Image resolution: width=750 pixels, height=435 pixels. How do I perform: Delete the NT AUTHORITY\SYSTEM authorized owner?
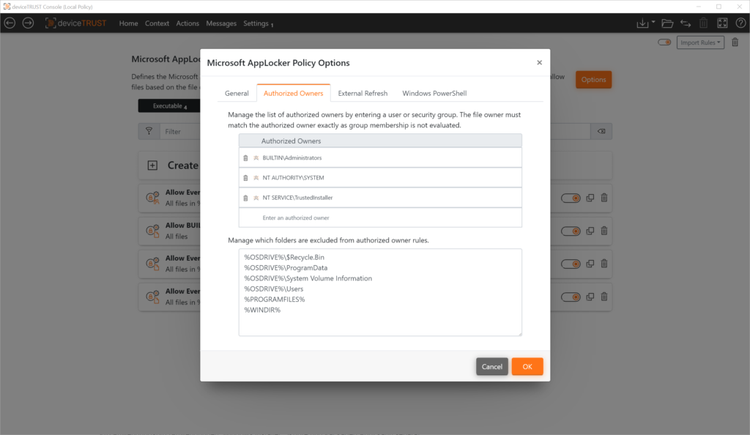pyautogui.click(x=246, y=178)
